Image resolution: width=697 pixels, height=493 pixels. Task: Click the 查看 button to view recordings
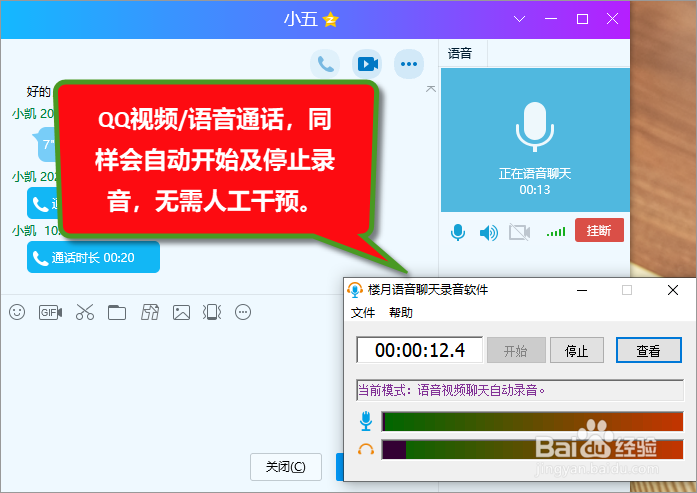point(649,351)
